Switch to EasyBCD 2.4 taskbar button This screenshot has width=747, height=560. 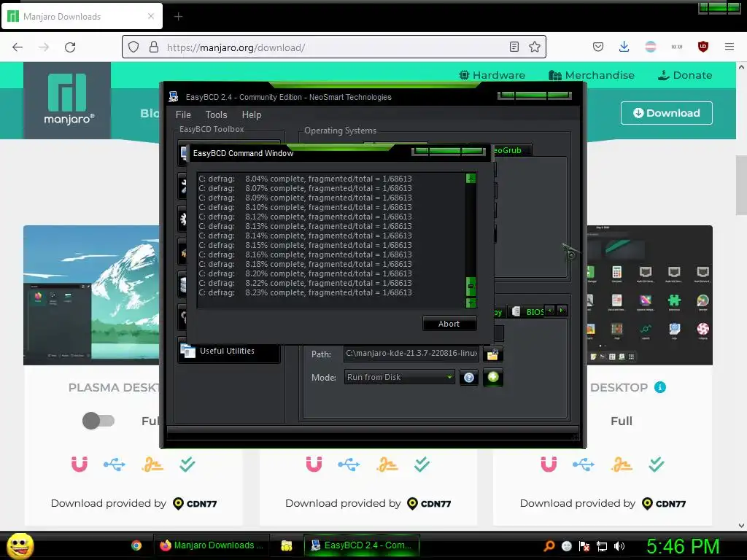pyautogui.click(x=362, y=545)
